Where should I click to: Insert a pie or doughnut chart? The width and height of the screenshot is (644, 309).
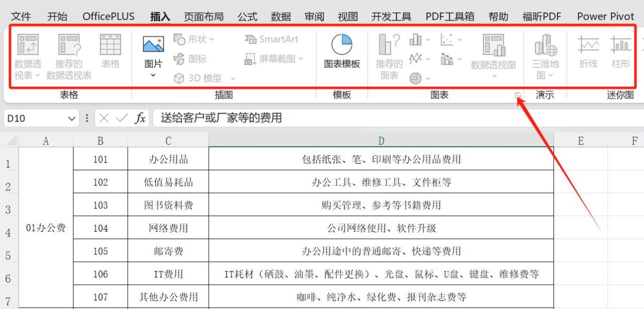coord(416,78)
